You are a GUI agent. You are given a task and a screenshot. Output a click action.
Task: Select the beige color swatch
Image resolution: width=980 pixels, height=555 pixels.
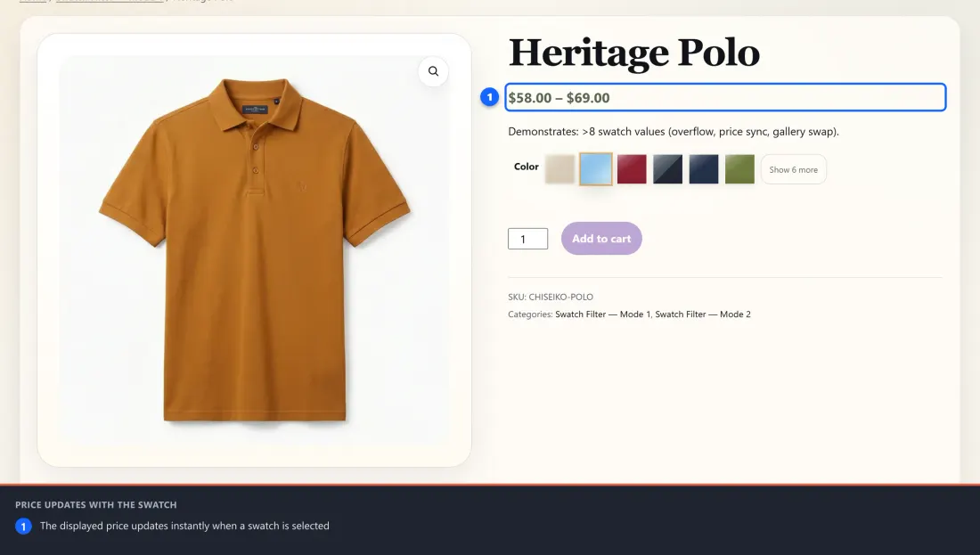coord(559,169)
